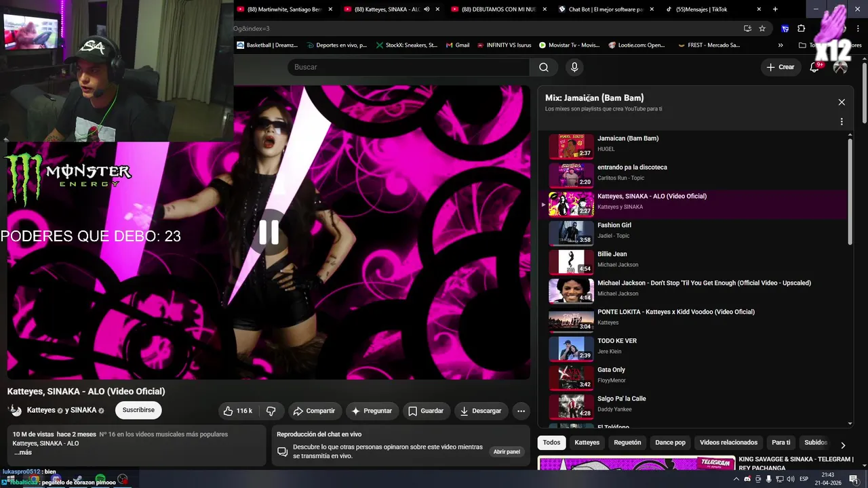
Task: Open Movistar Tv bookmark
Action: tap(569, 45)
